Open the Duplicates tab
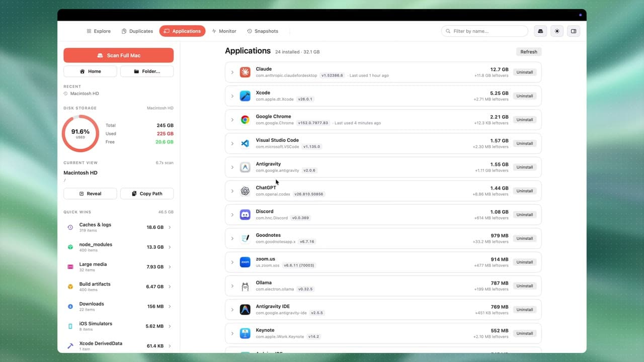644x362 pixels. tap(137, 31)
